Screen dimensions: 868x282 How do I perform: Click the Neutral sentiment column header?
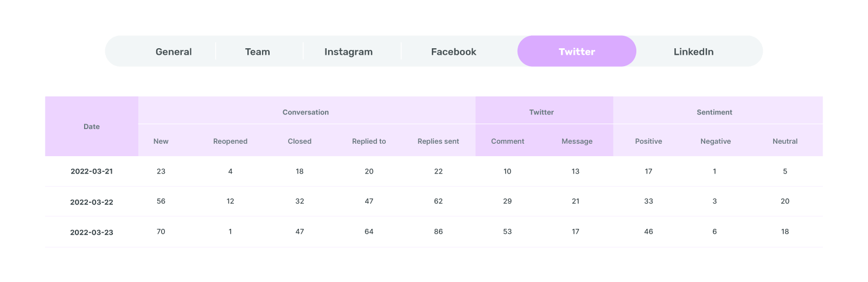coord(785,141)
